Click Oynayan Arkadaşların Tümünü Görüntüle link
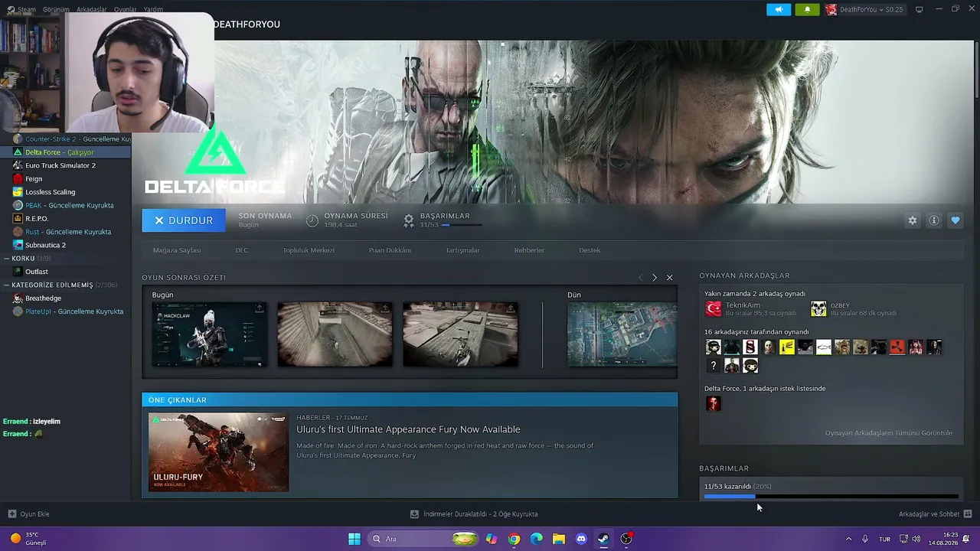Viewport: 980px width, 551px height. pos(888,433)
